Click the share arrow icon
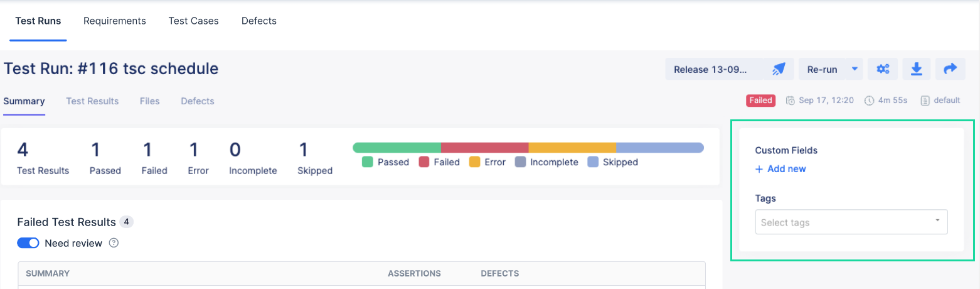 (950, 69)
